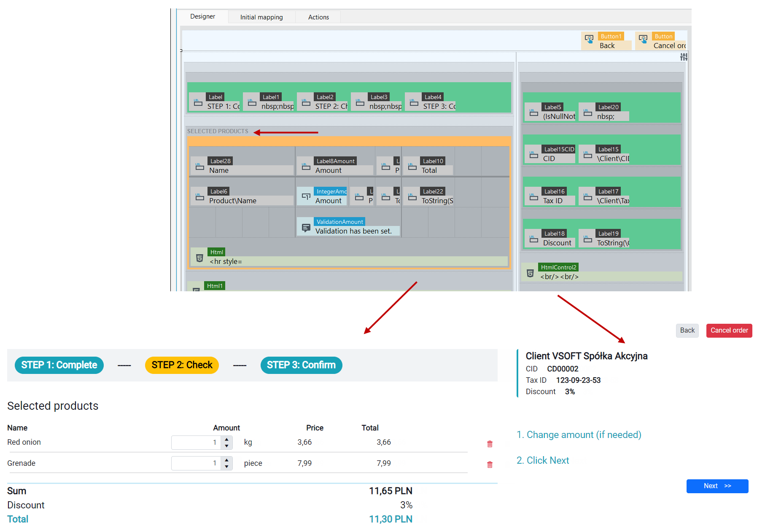765x532 pixels.
Task: Click the CD00002 CID value
Action: tap(563, 369)
